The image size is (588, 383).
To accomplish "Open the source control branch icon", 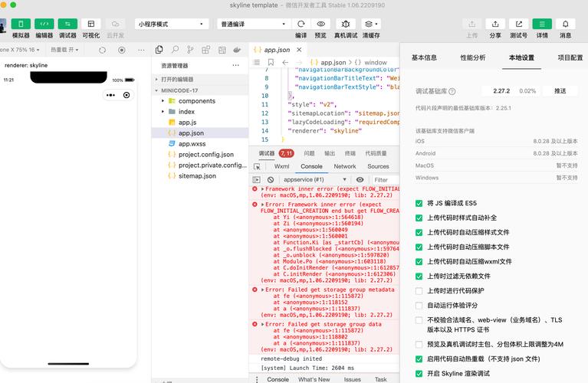I will (190, 50).
